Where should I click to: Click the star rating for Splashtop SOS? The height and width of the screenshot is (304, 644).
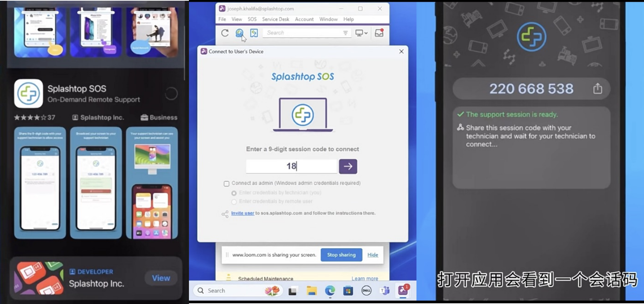[x=30, y=118]
